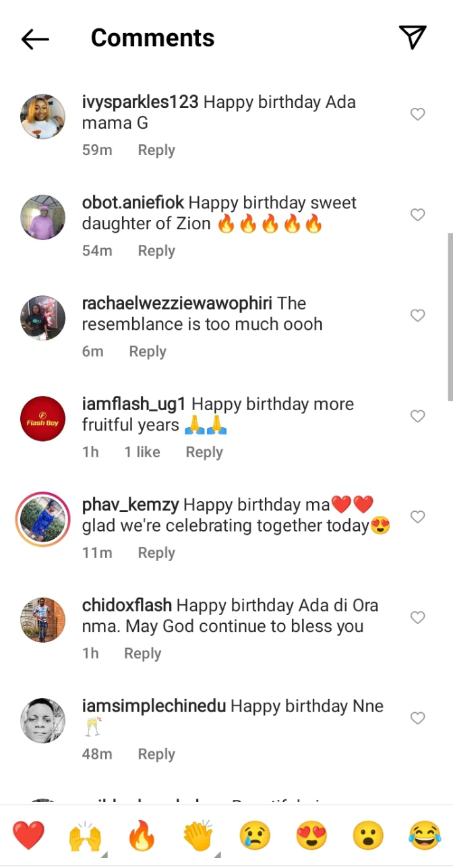This screenshot has width=453, height=868.
Task: Reply to iamsimplechinedu's comment
Action: (156, 754)
